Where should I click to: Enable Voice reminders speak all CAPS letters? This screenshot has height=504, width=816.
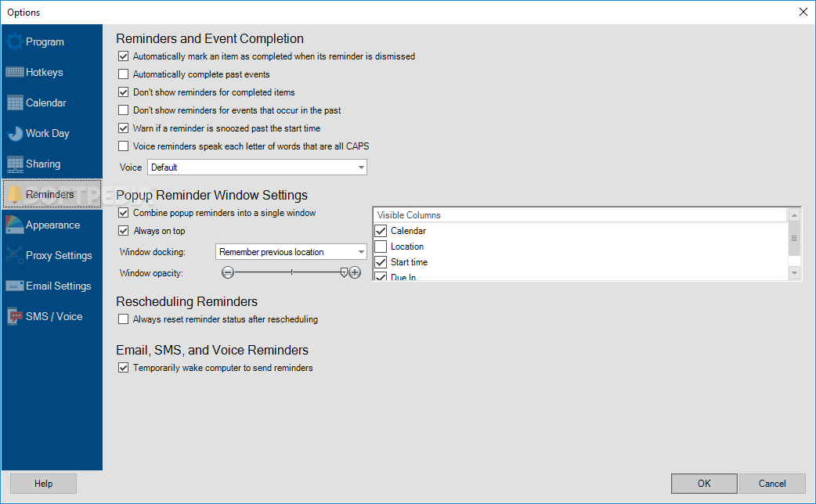coord(123,146)
